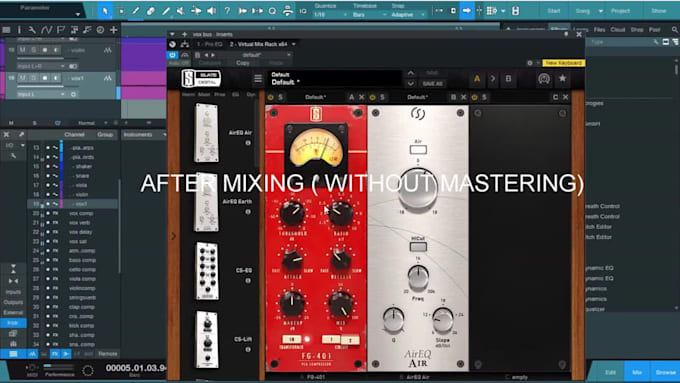Pick the Mute tool with crossed speaker
680x383 pixels.
[x=181, y=11]
